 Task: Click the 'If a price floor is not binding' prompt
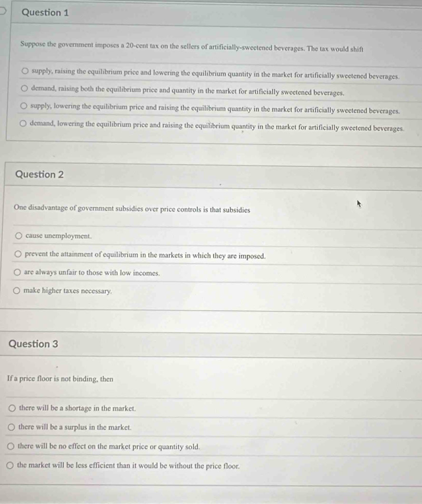[60, 379]
